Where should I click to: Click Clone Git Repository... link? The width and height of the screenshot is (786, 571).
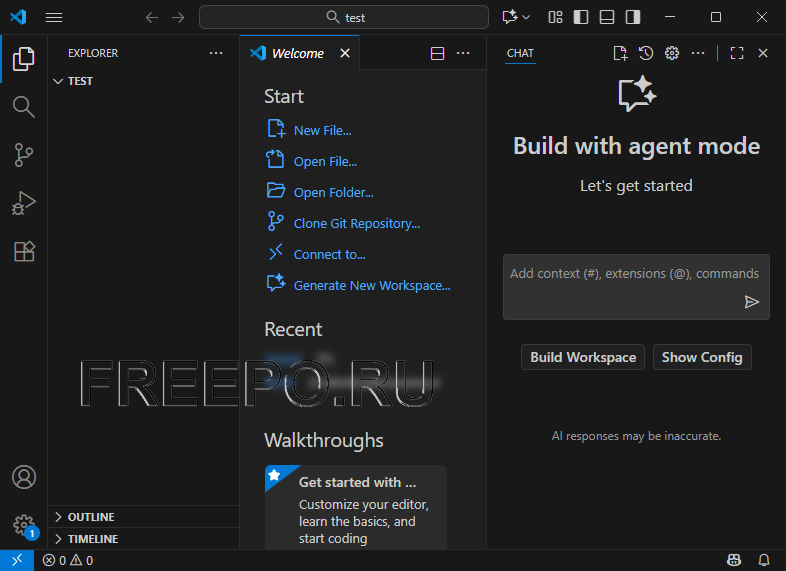pos(357,224)
